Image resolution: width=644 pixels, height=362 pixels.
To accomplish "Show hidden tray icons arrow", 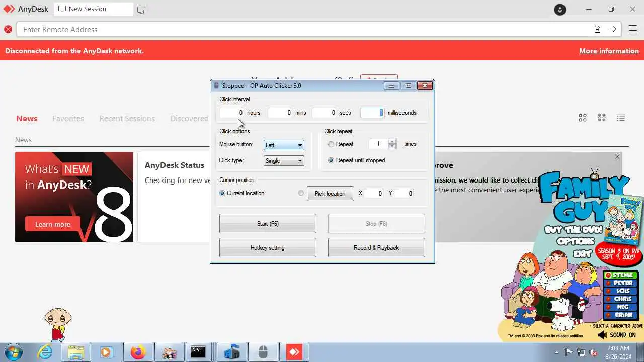I will click(556, 352).
